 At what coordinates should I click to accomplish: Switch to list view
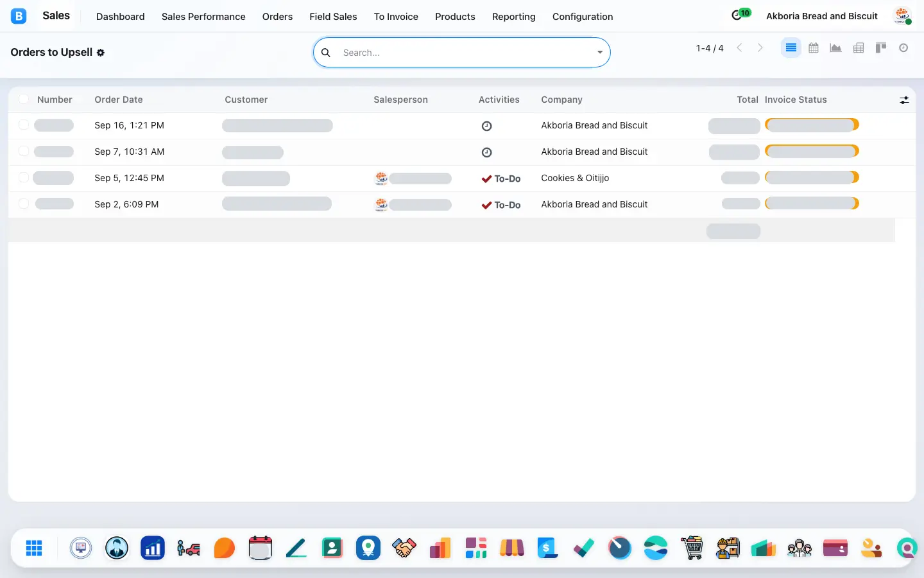coord(791,48)
